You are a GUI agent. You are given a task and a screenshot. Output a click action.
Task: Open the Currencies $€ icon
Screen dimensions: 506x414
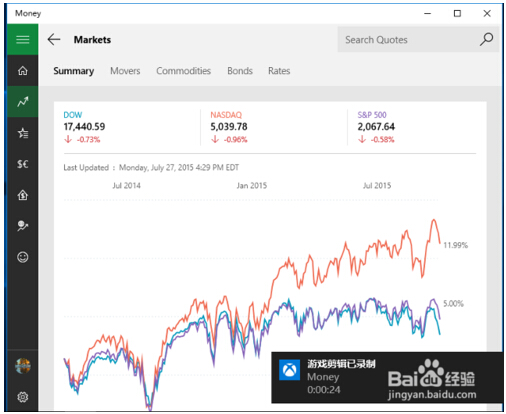[23, 164]
